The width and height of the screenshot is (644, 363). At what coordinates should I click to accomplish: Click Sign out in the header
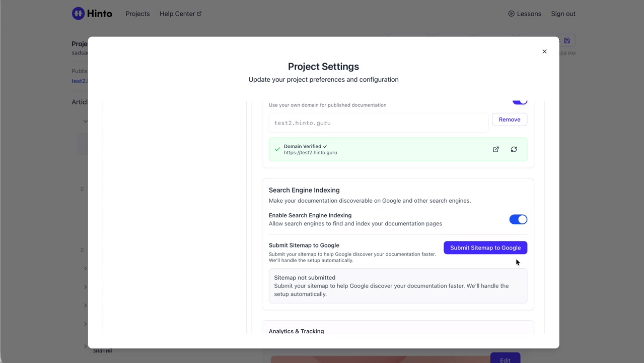coord(563,14)
